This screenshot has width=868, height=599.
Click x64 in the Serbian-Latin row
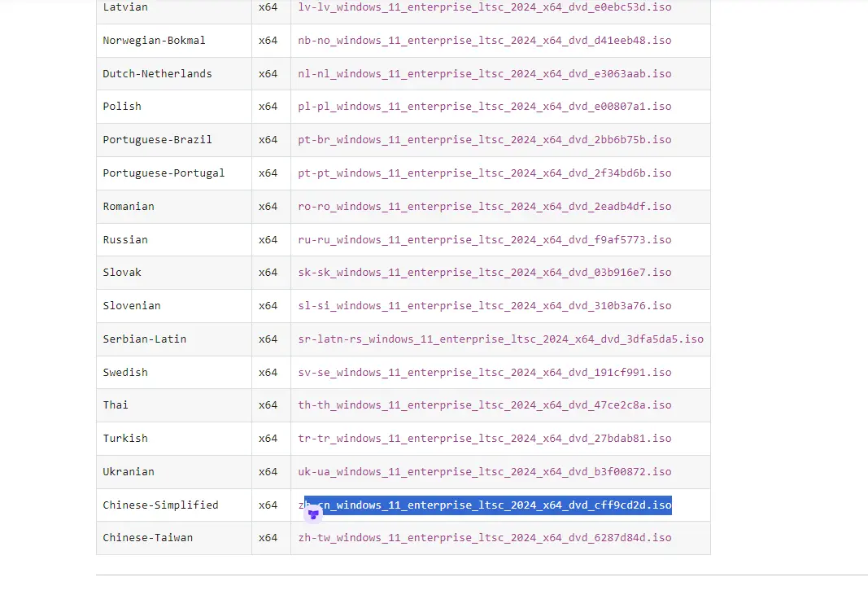[268, 339]
